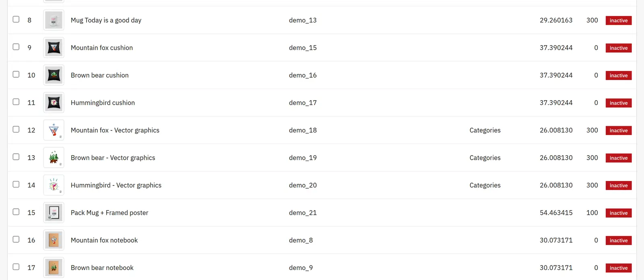The height and width of the screenshot is (280, 644).
Task: Select checkbox for Mountain fox notebook row
Action: (16, 239)
